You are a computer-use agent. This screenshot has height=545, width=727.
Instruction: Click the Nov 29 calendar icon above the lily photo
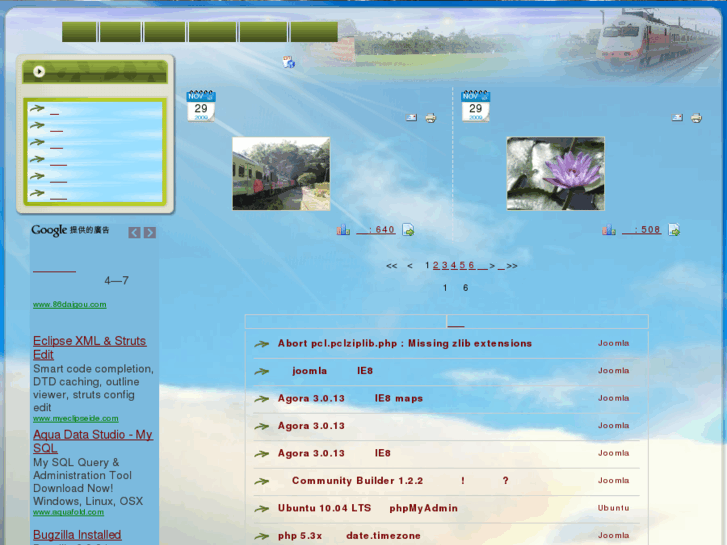(475, 106)
